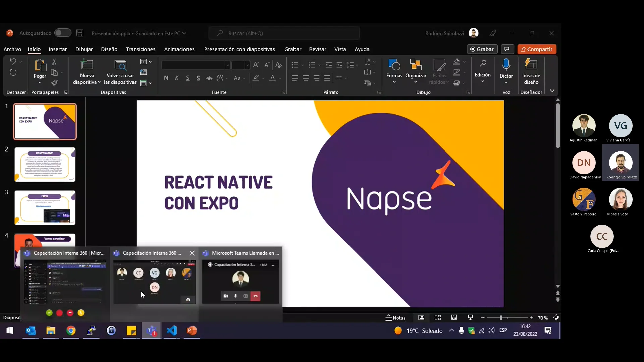This screenshot has width=644, height=362.
Task: Start slideshow from status bar icon
Action: (470, 318)
